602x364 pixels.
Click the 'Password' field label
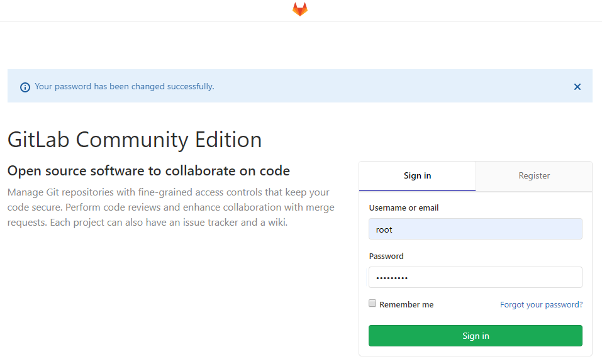tap(386, 256)
